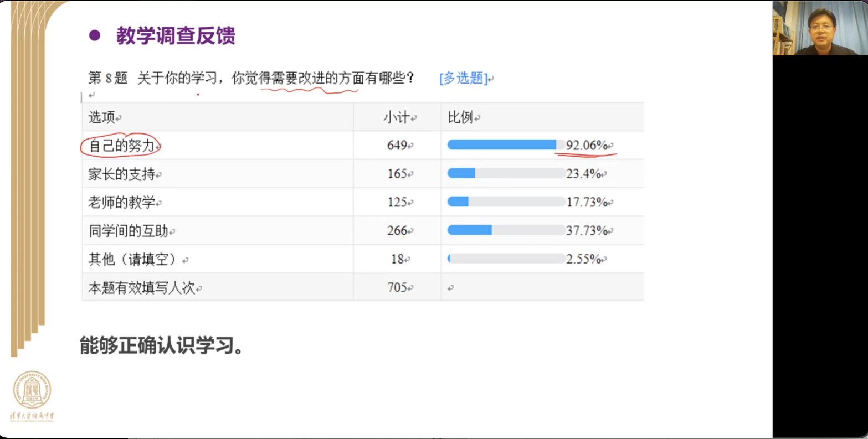This screenshot has width=868, height=439.
Task: Click the 本题有效填写人次 row label
Action: (x=142, y=288)
